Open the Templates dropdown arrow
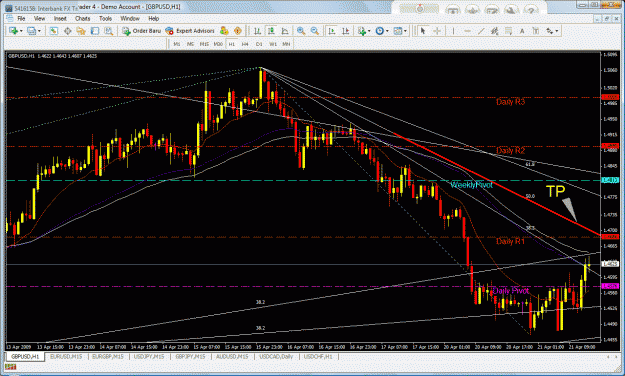Viewport: 625px width, 376px height. click(x=405, y=31)
